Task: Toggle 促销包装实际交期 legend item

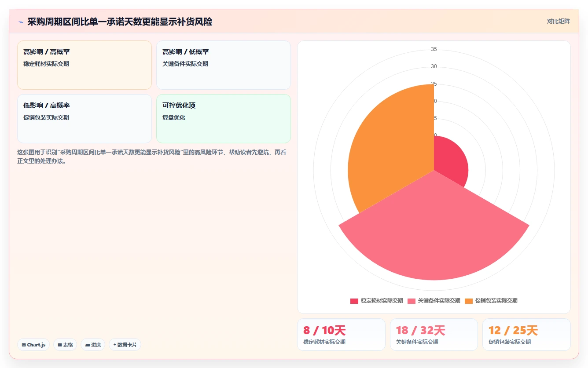Action: (491, 301)
